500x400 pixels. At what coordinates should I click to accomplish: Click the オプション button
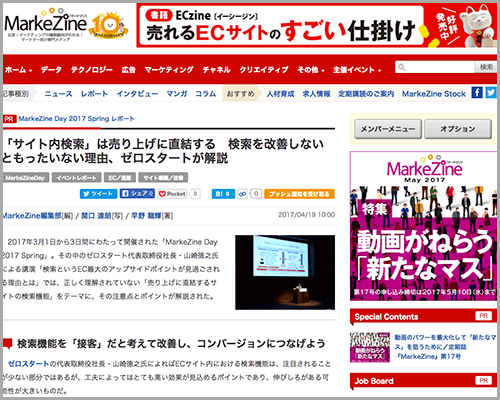click(x=458, y=129)
